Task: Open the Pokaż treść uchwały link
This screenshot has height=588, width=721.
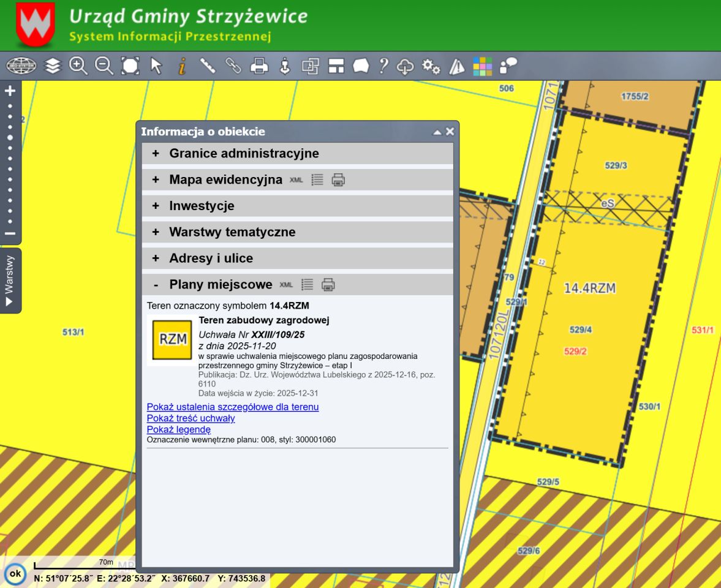Action: [x=191, y=418]
